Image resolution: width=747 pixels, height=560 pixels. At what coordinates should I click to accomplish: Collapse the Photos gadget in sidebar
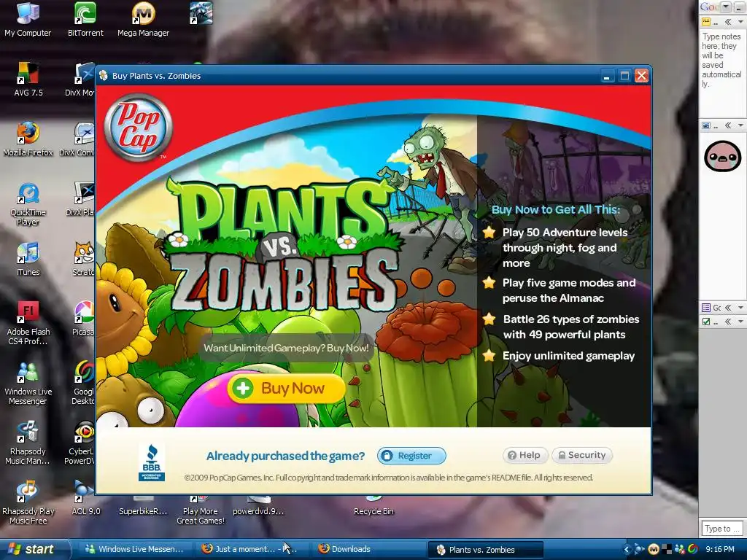tap(728, 125)
